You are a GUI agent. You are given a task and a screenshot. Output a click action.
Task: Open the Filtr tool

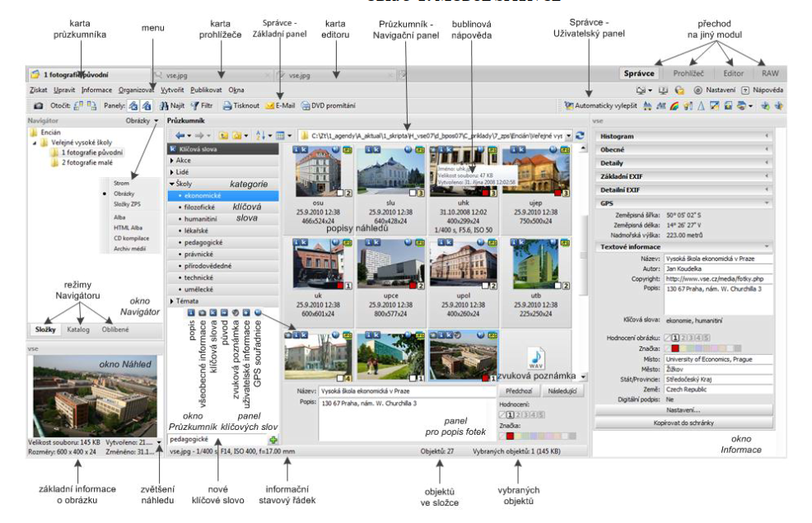202,105
